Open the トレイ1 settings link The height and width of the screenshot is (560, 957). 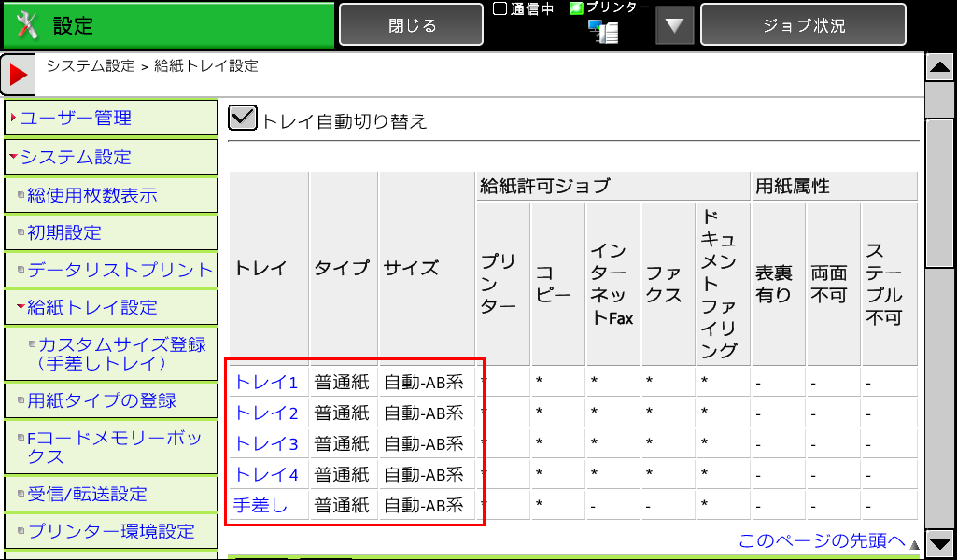tap(266, 382)
